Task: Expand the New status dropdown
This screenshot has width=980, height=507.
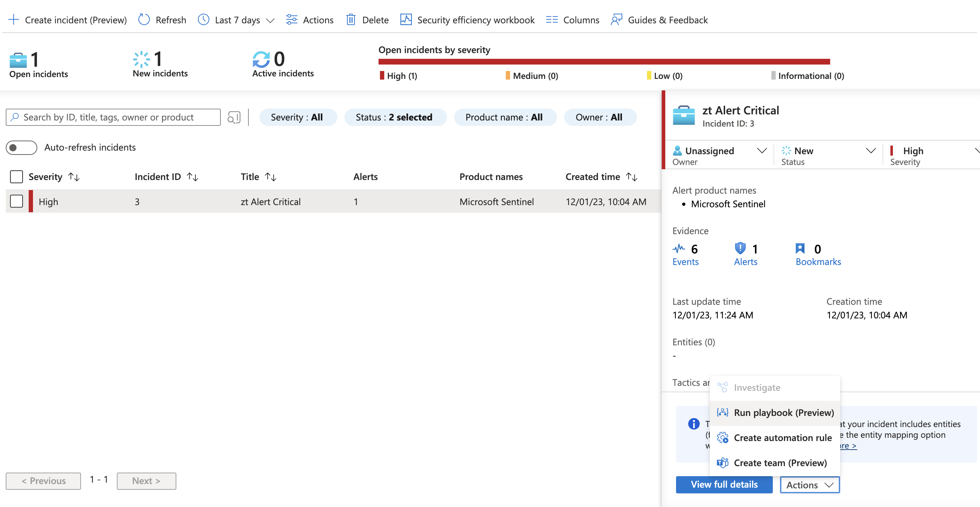Action: 871,151
